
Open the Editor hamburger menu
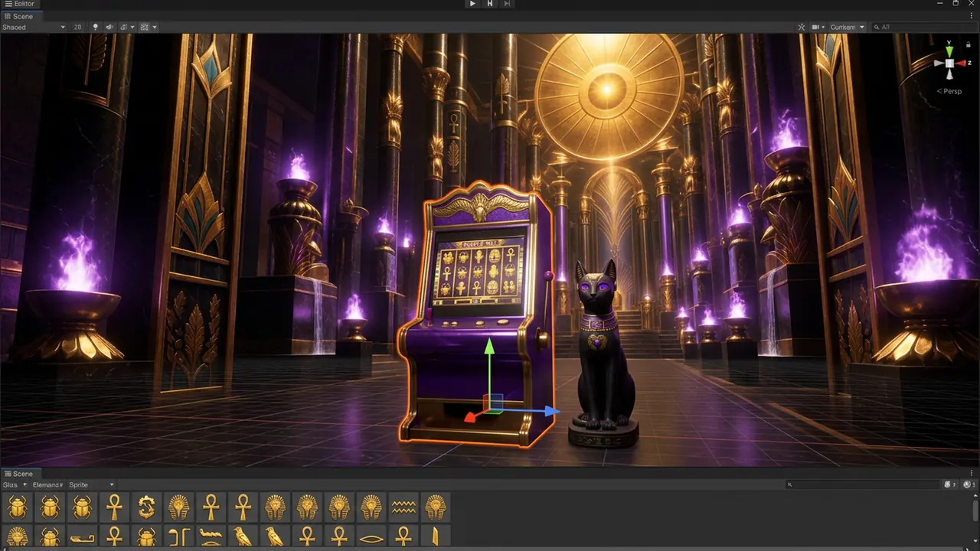click(8, 4)
